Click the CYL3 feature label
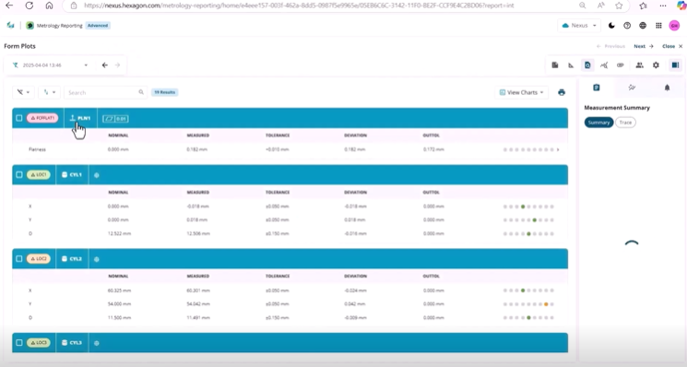687x367 pixels. [x=72, y=343]
